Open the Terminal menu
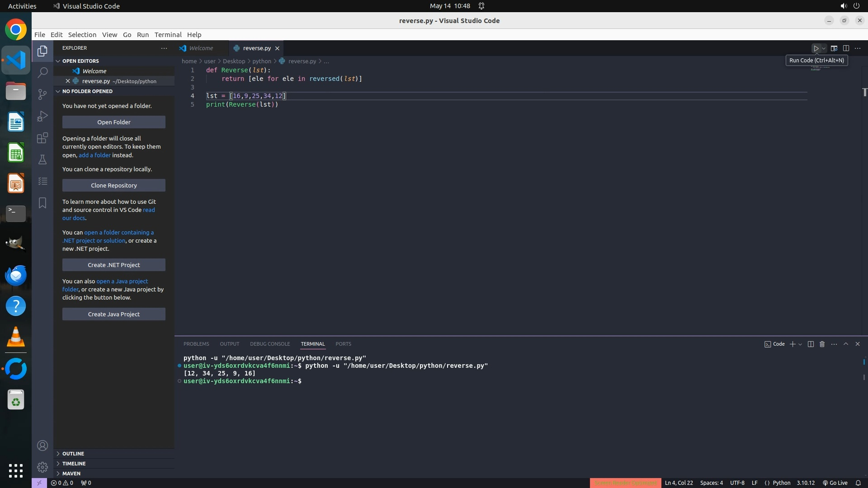The height and width of the screenshot is (488, 868). tap(168, 35)
